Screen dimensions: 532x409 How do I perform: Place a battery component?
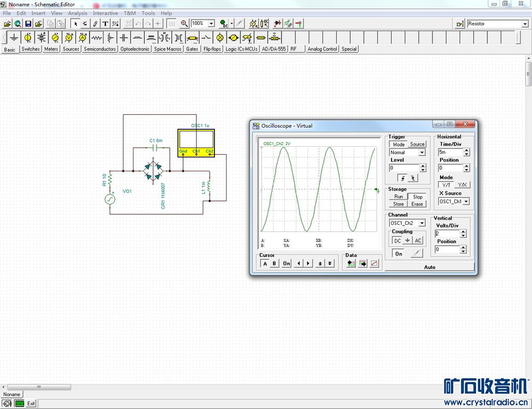[x=41, y=38]
